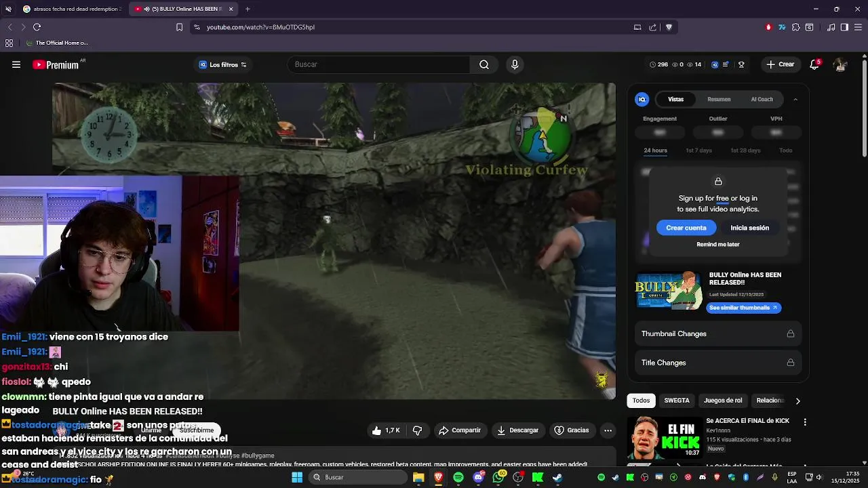Open more video actions ellipsis

coord(608,430)
